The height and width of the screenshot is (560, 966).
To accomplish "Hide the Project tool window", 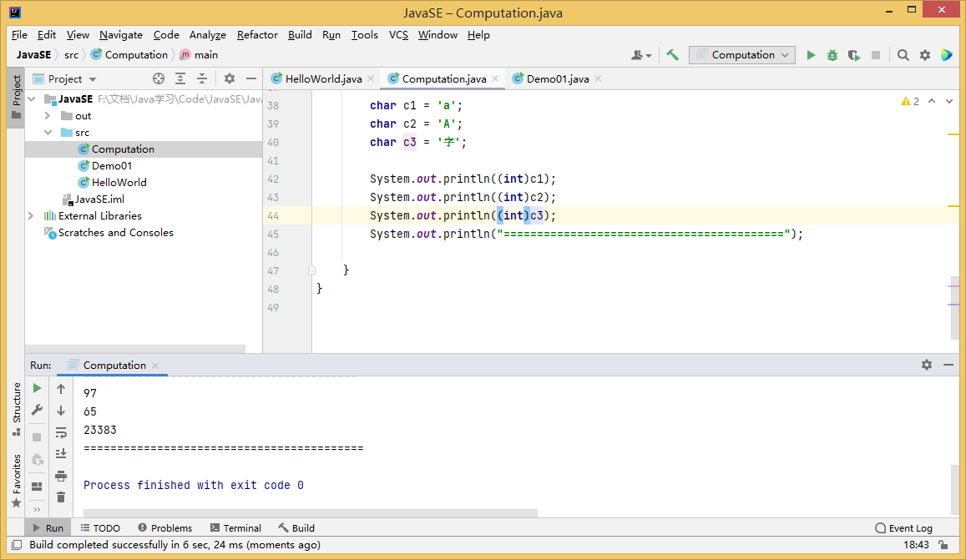I will tap(250, 78).
